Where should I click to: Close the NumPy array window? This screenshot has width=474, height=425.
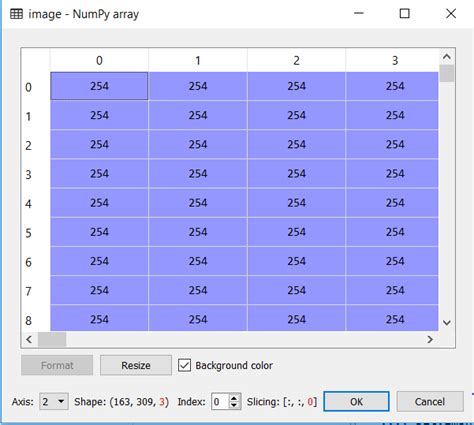(x=451, y=14)
